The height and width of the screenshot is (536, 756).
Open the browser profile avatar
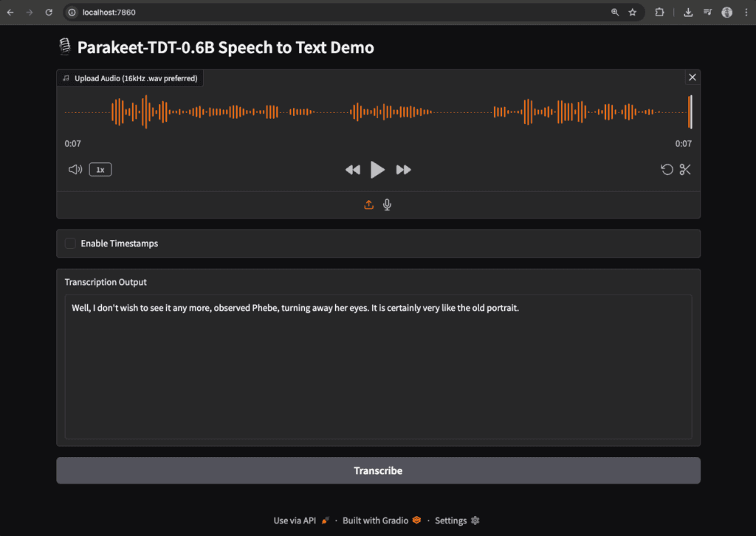coord(726,13)
